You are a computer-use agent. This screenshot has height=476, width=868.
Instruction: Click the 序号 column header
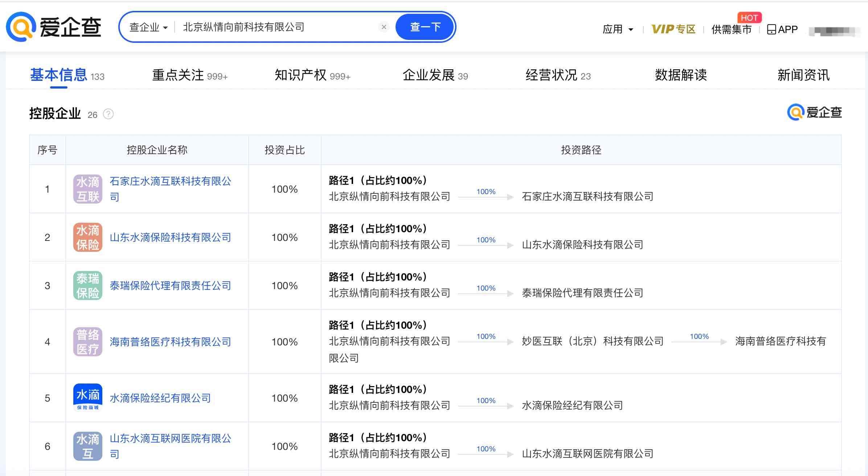click(x=47, y=150)
